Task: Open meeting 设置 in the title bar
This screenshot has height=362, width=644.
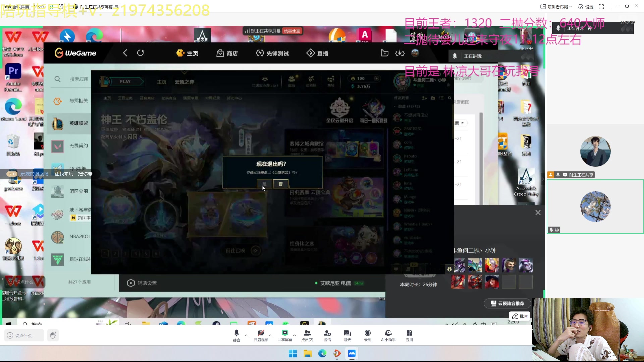Action: click(586, 7)
